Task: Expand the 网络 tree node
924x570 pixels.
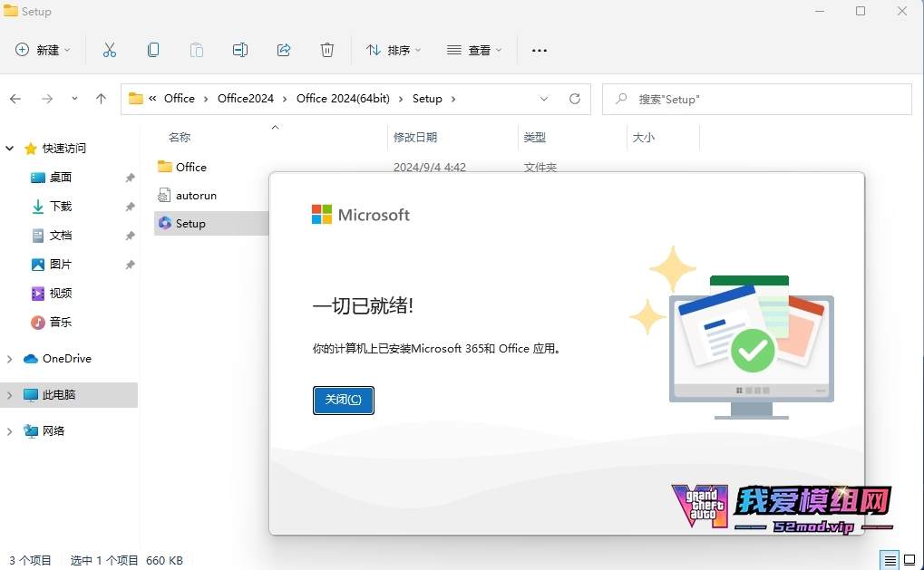Action: point(10,431)
